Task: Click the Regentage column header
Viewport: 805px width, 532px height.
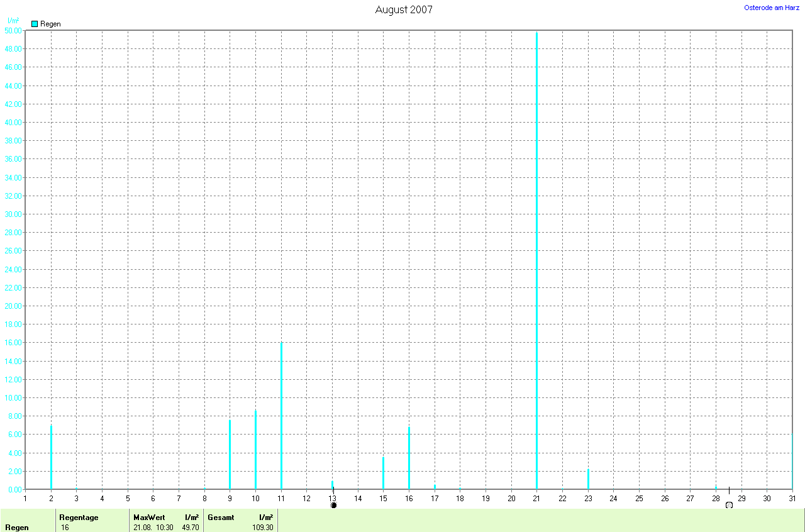Action: (79, 518)
